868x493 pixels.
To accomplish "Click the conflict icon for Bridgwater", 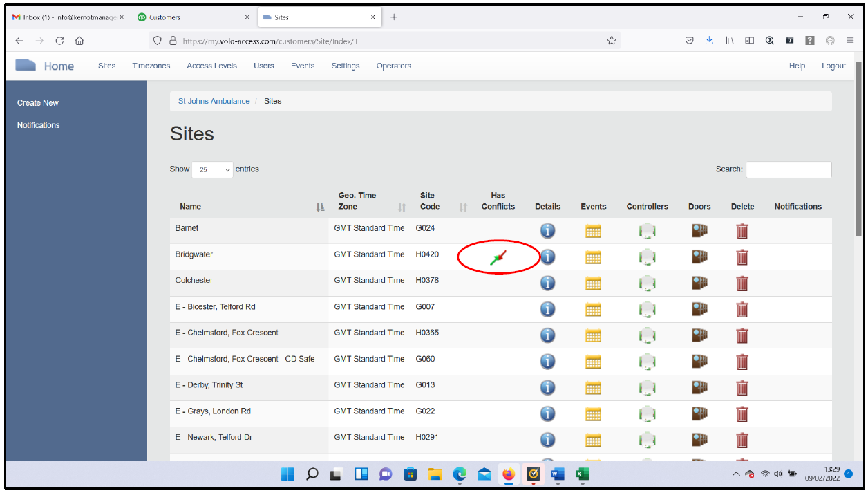I will point(498,258).
